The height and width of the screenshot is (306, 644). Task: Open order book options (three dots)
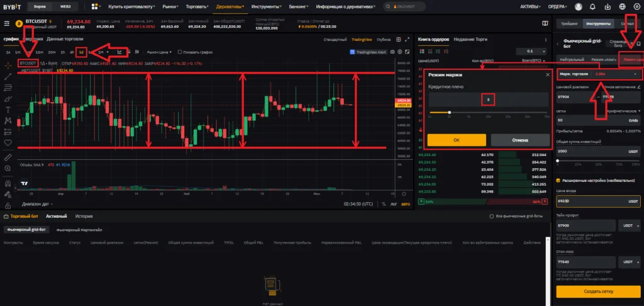[x=546, y=40]
